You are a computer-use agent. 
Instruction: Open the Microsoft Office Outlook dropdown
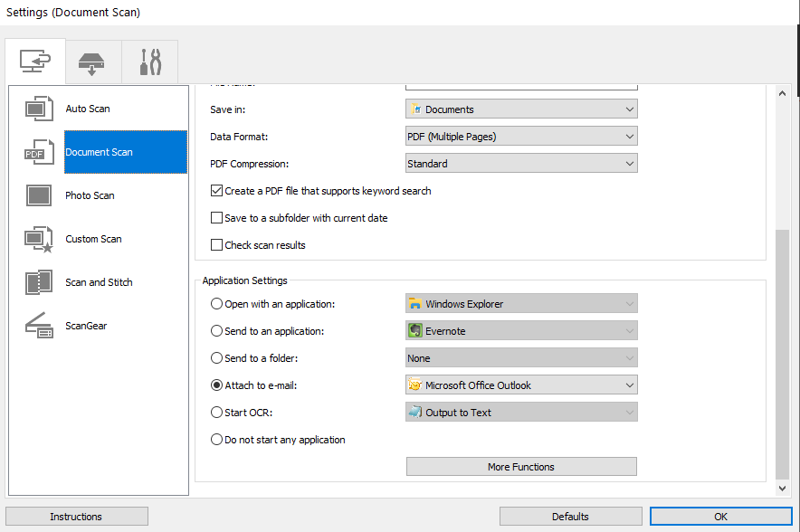pos(521,385)
